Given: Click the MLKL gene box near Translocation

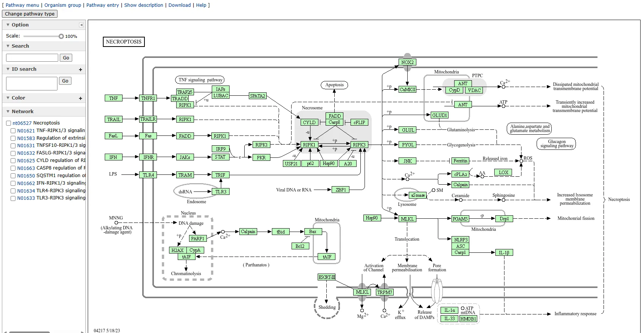Looking at the screenshot, I should pos(407,219).
